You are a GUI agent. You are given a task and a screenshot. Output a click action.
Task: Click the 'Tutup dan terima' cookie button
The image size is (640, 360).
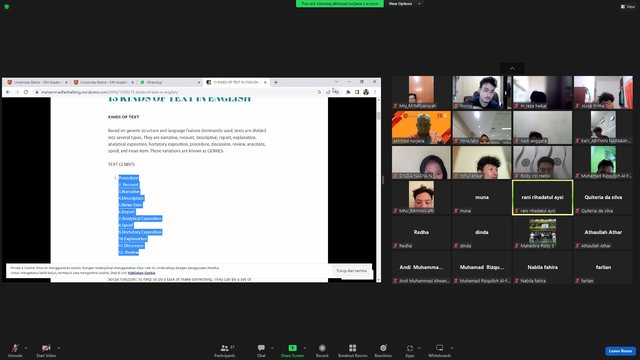pos(351,271)
